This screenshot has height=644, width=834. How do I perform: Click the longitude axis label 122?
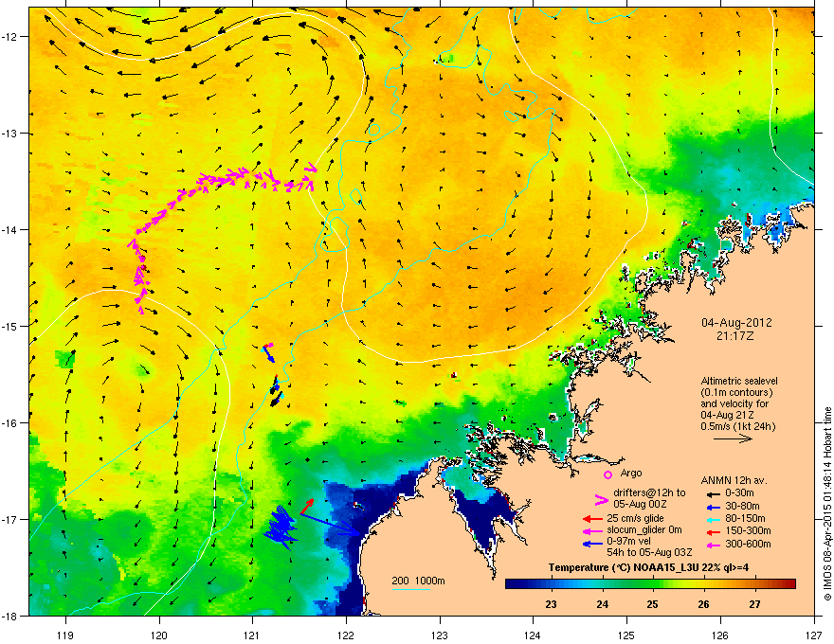346,635
